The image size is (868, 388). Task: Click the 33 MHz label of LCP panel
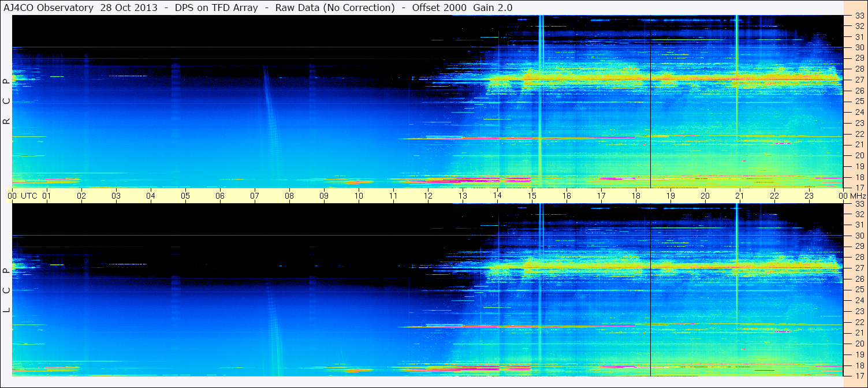(859, 204)
